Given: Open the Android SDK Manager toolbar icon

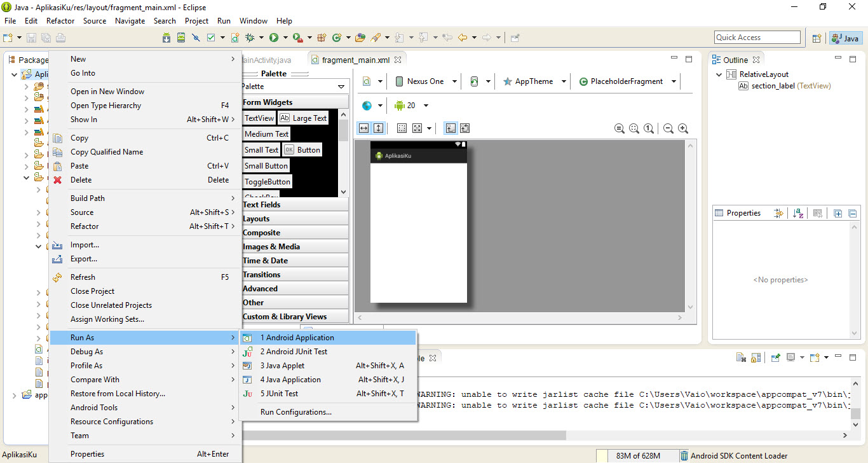Looking at the screenshot, I should pyautogui.click(x=166, y=38).
